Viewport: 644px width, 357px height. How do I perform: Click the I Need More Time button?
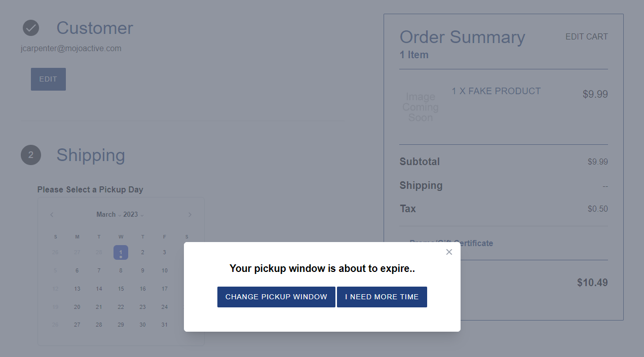(382, 297)
